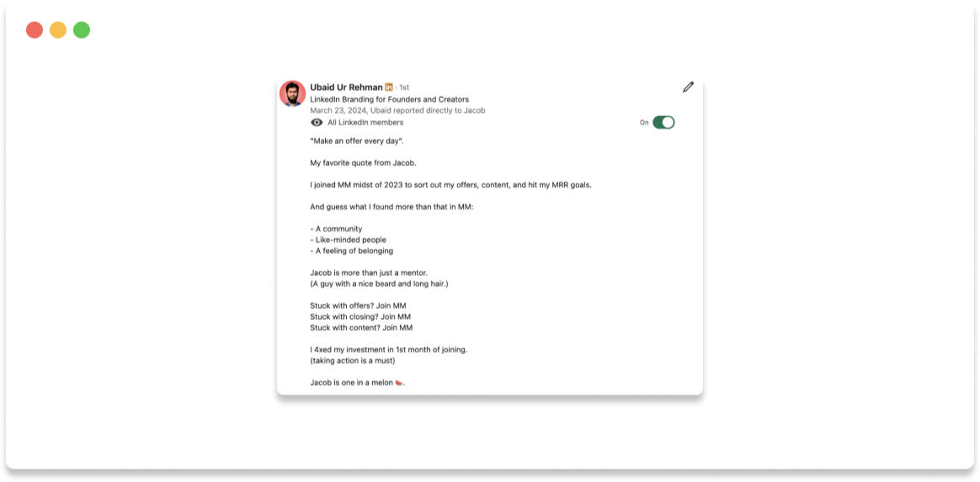
Task: Click the LinkedIn badge beside the name
Action: coord(389,87)
